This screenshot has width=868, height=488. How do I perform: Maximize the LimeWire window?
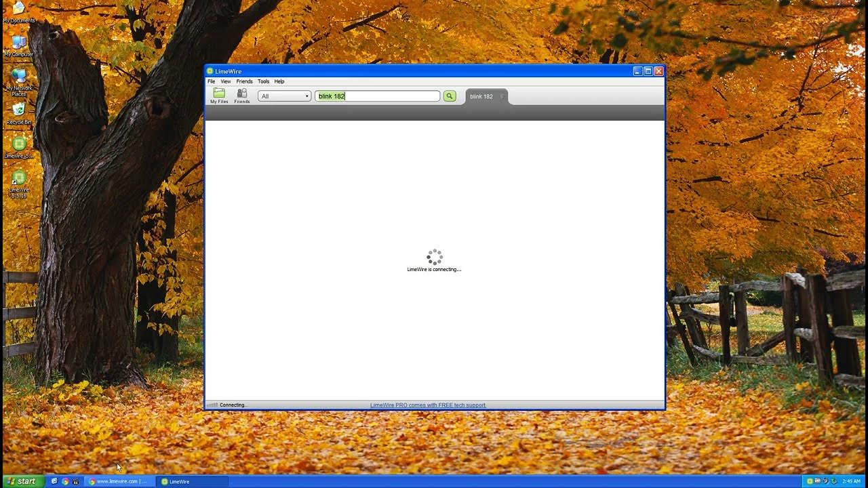[648, 71]
